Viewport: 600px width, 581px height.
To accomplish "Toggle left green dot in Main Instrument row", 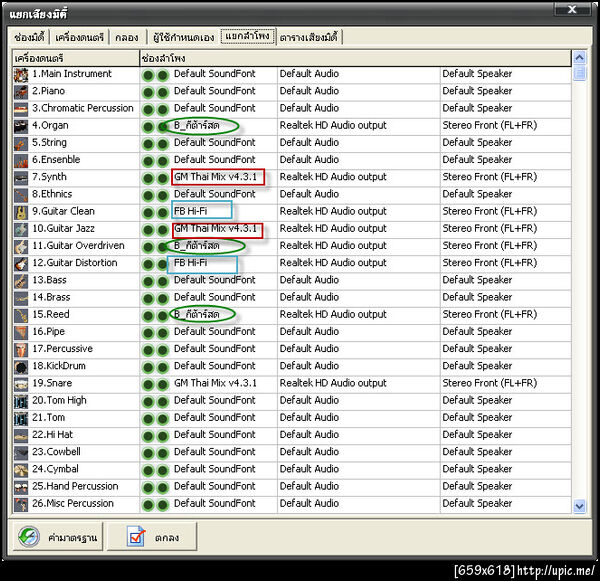I will (148, 75).
